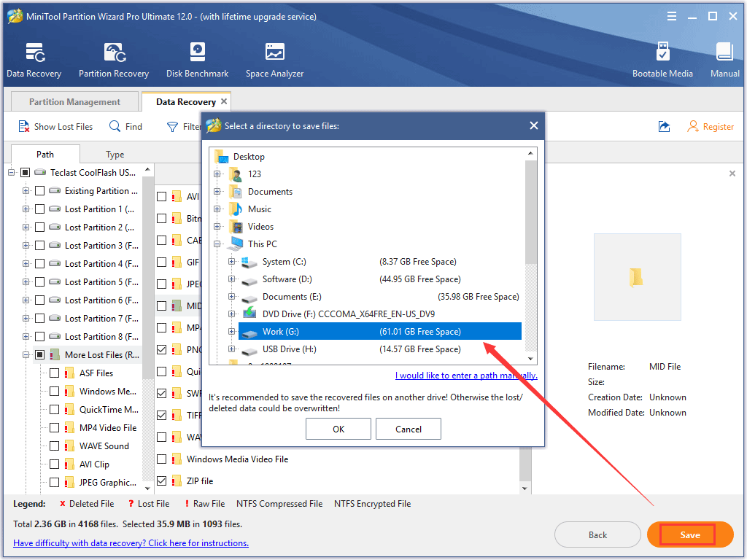Click Cancel in directory dialog

409,429
